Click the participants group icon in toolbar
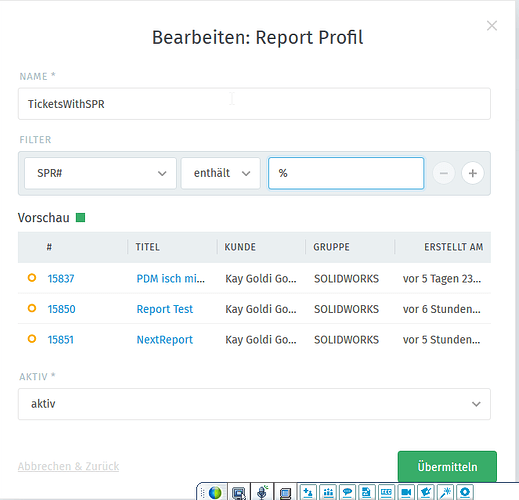519x500 pixels. (x=328, y=492)
